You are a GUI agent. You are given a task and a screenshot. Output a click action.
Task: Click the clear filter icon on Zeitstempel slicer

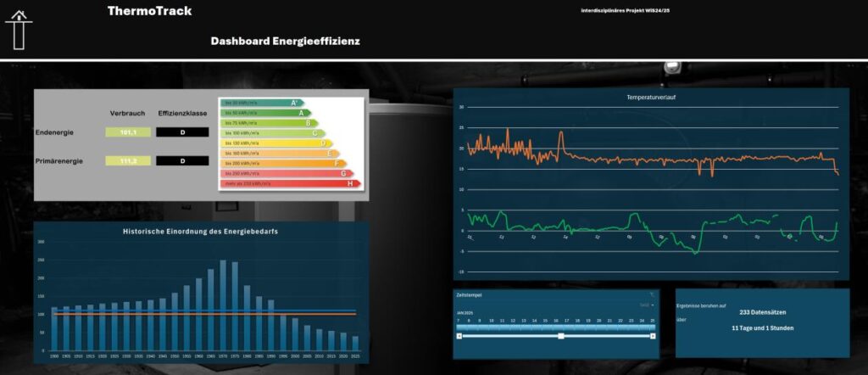tap(651, 294)
